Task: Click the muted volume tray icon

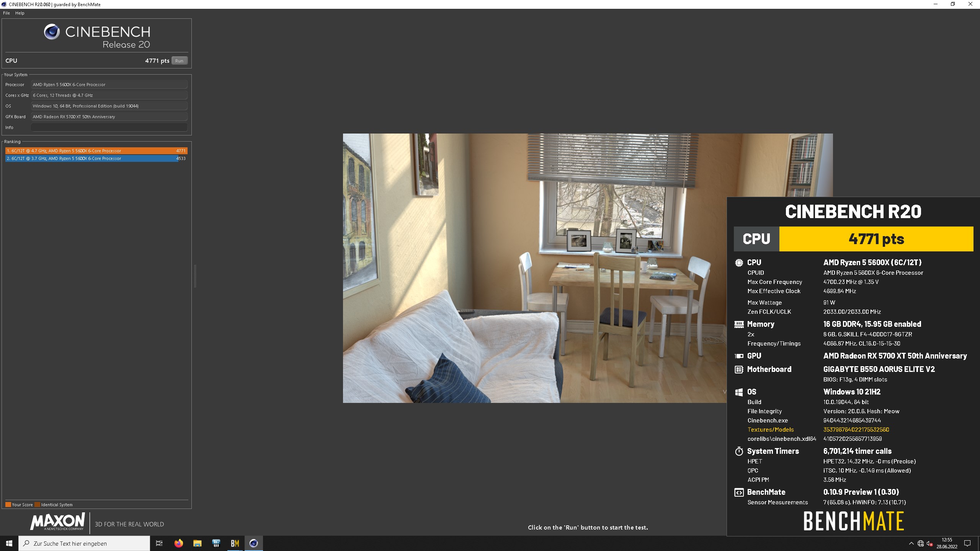Action: [929, 543]
